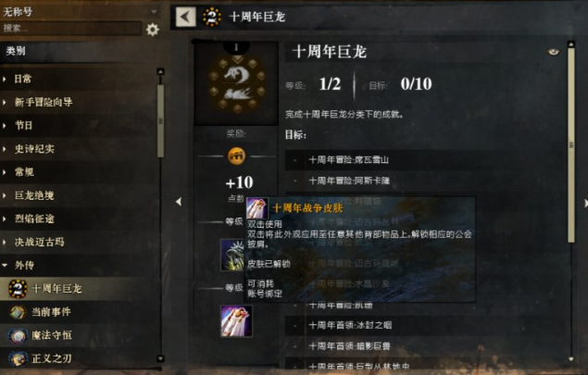The image size is (588, 375).
Task: Select the 正义之刃 category icon
Action: pos(18,359)
